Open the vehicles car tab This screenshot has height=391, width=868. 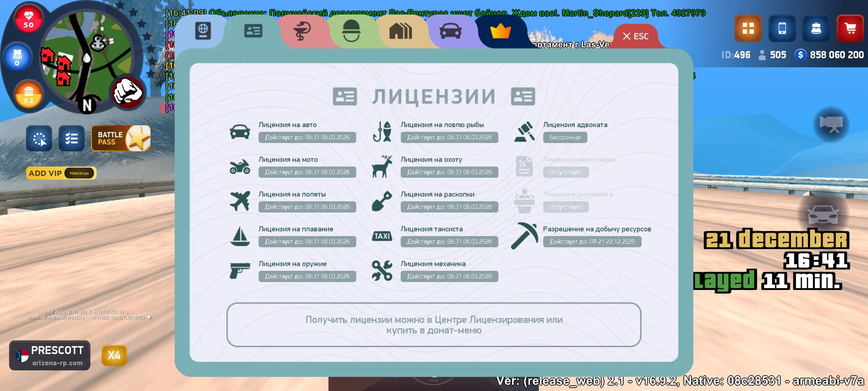450,31
